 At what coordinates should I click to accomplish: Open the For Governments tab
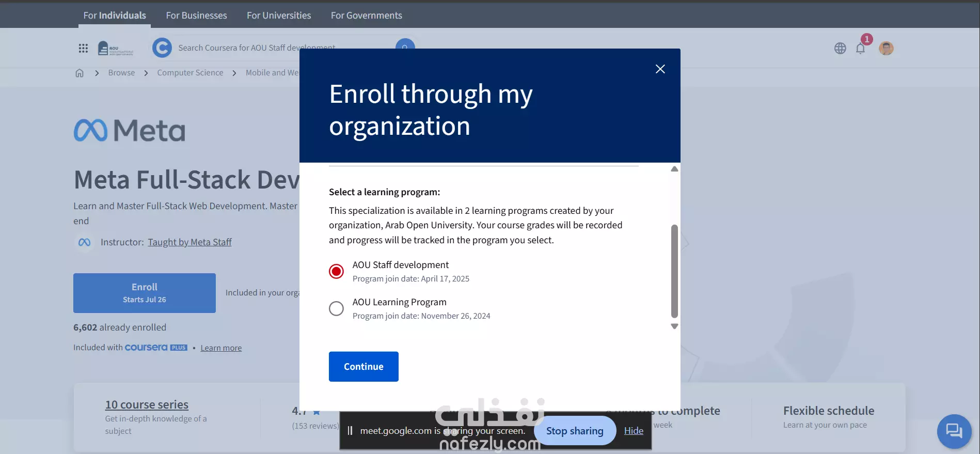coord(367,15)
